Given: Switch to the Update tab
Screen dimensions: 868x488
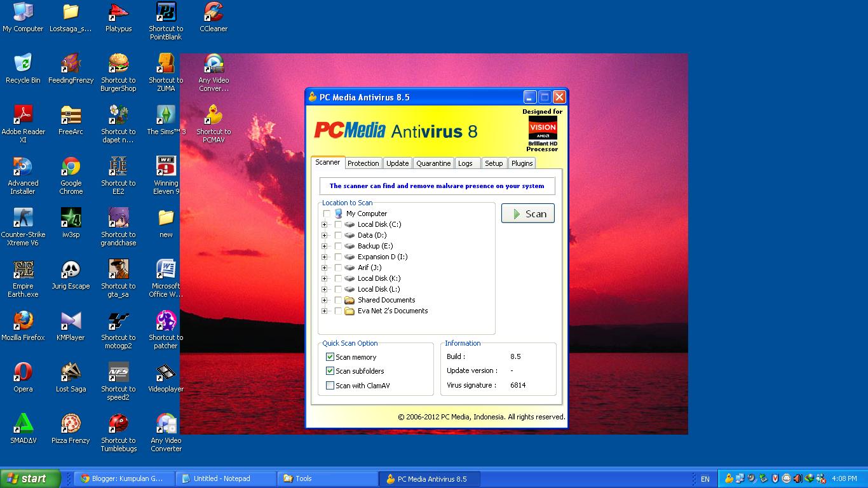Looking at the screenshot, I should [398, 163].
